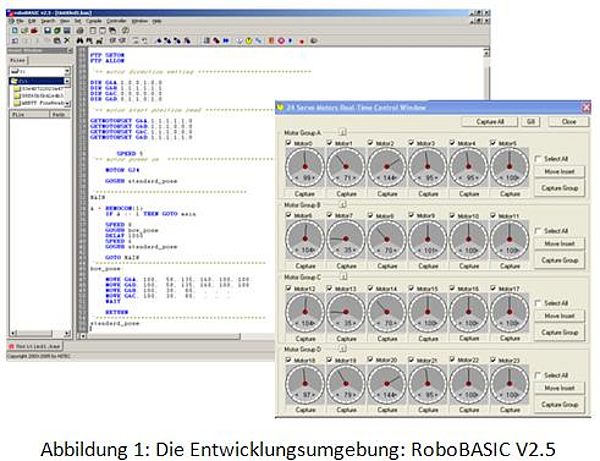Screen dimensions: 600x461
Task: Toggle the Motor5 checkbox
Action: tap(493, 143)
